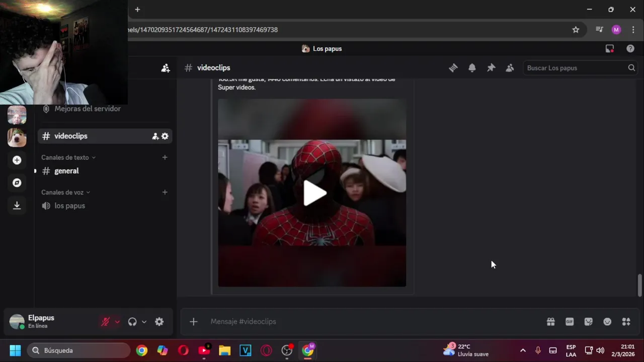644x362 pixels.
Task: Click the search magnifier in Buscar Los papus
Action: (x=631, y=68)
